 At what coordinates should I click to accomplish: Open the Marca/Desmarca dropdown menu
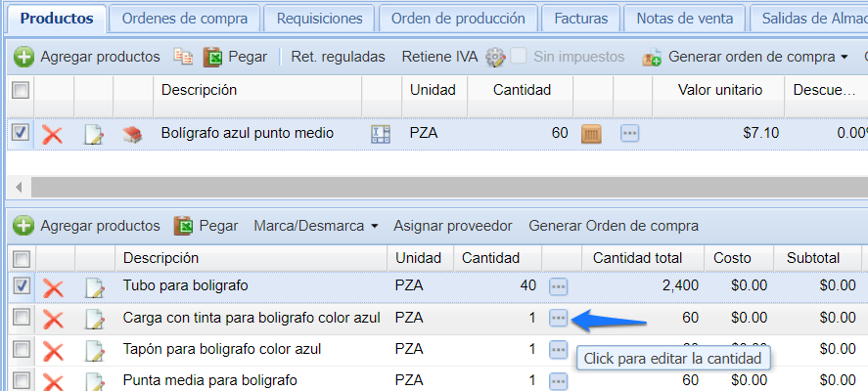click(316, 226)
